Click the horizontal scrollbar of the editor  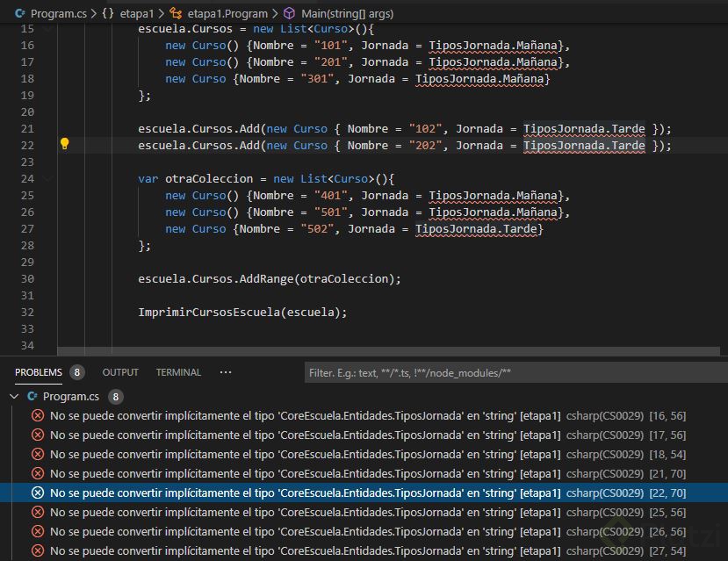(388, 351)
